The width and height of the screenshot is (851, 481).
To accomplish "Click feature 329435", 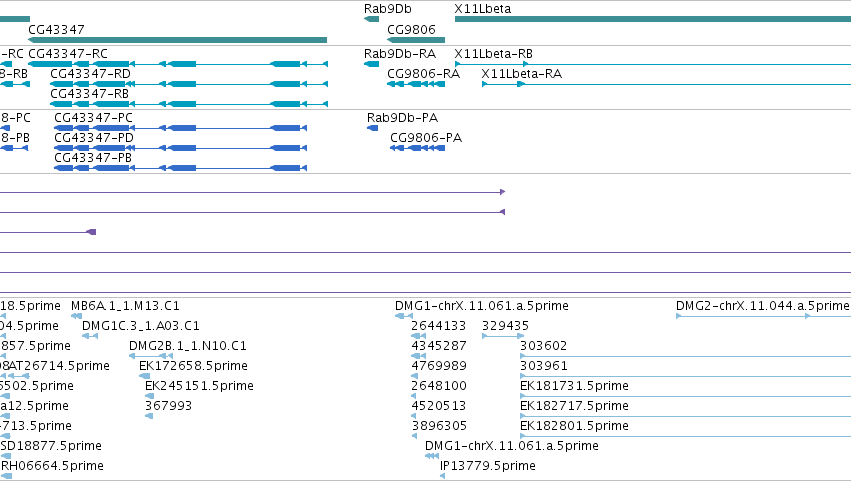I will tap(505, 326).
